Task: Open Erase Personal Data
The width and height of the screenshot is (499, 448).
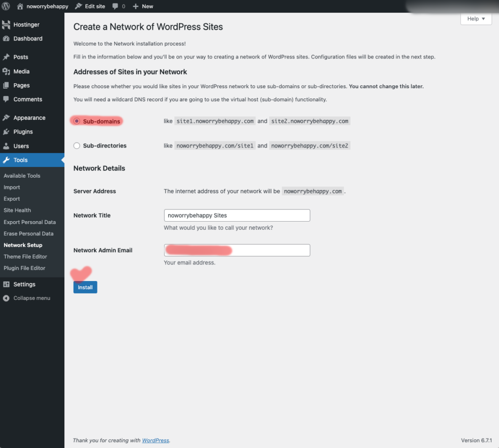Action: (x=28, y=233)
